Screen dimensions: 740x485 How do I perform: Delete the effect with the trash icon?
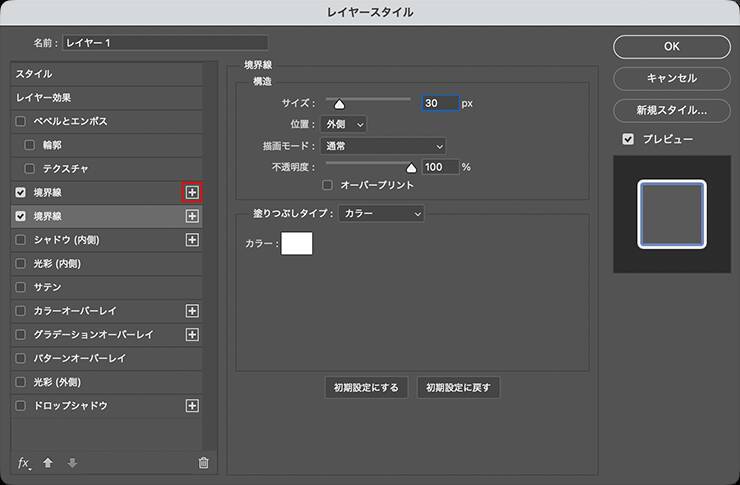pyautogui.click(x=203, y=463)
